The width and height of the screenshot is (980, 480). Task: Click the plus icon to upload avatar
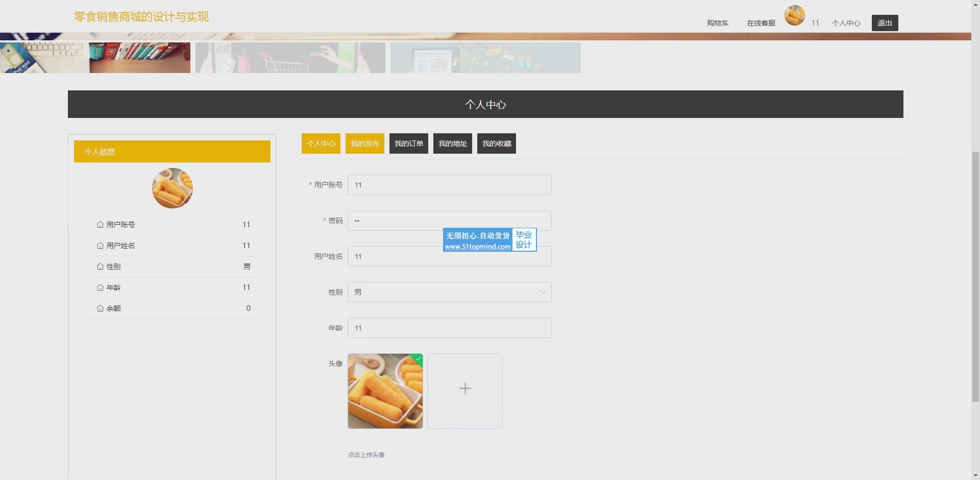(x=465, y=389)
